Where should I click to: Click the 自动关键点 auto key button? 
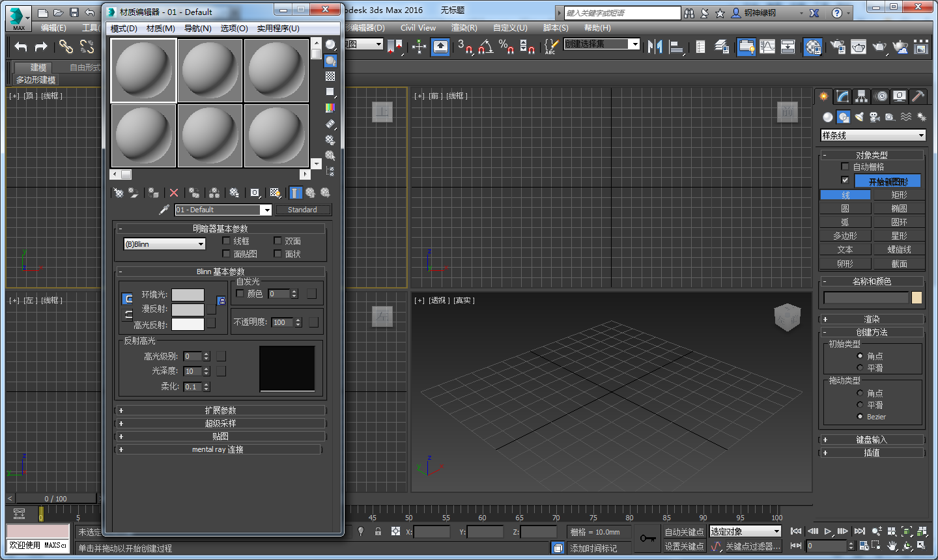(x=684, y=532)
